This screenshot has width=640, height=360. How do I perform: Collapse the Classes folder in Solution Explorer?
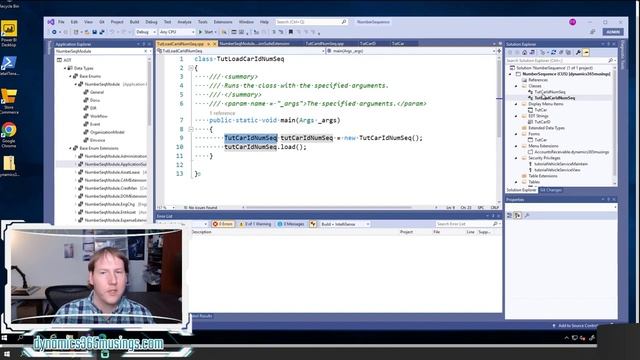[516, 86]
